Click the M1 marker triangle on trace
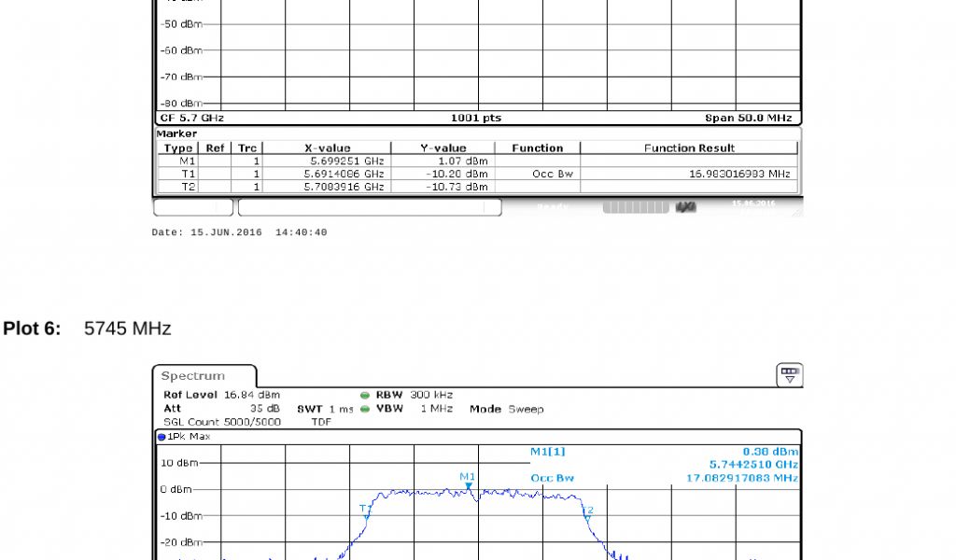 tap(469, 486)
